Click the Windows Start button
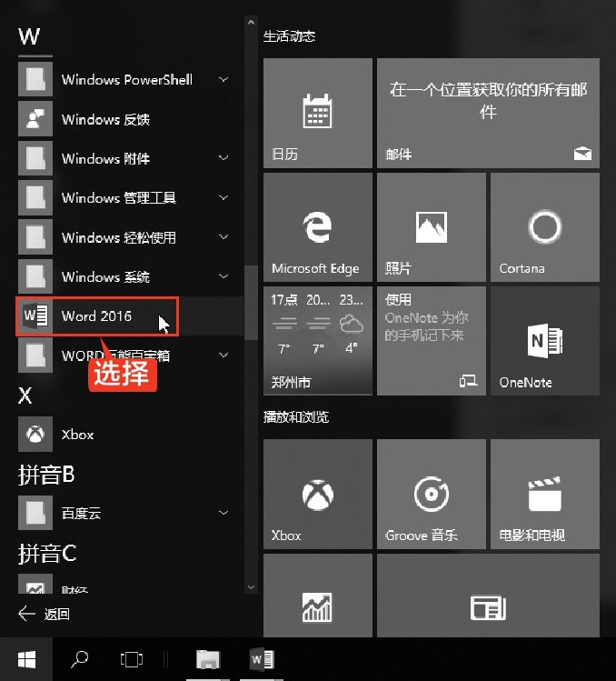Viewport: 616px width, 681px height. (x=25, y=658)
